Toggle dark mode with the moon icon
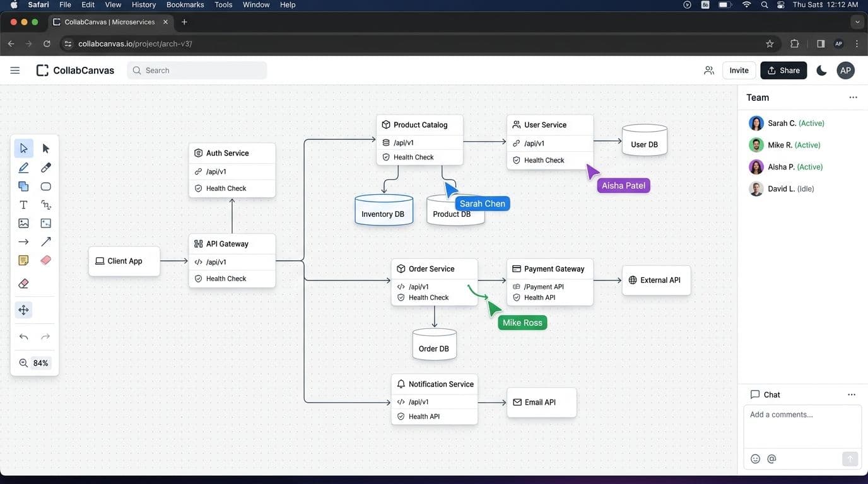Image resolution: width=868 pixels, height=484 pixels. (x=821, y=71)
